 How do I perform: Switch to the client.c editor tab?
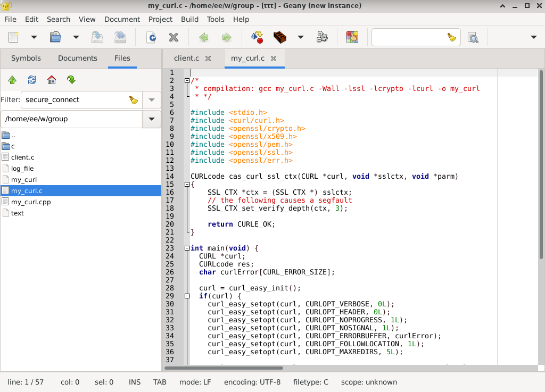(186, 58)
